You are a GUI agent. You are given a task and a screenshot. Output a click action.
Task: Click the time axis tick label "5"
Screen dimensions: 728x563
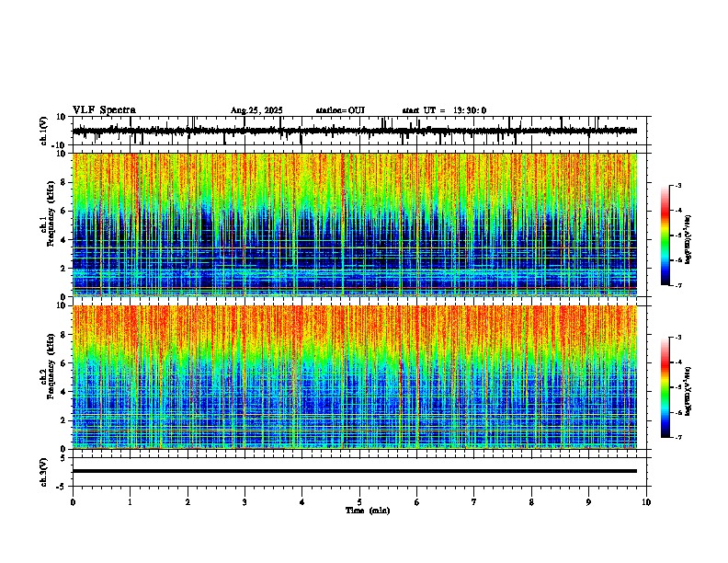pyautogui.click(x=359, y=502)
